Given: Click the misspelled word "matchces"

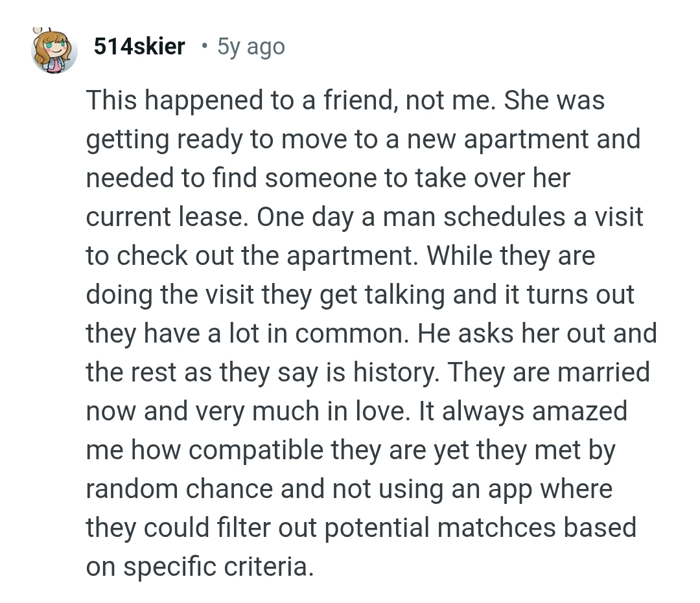Looking at the screenshot, I should 496,528.
